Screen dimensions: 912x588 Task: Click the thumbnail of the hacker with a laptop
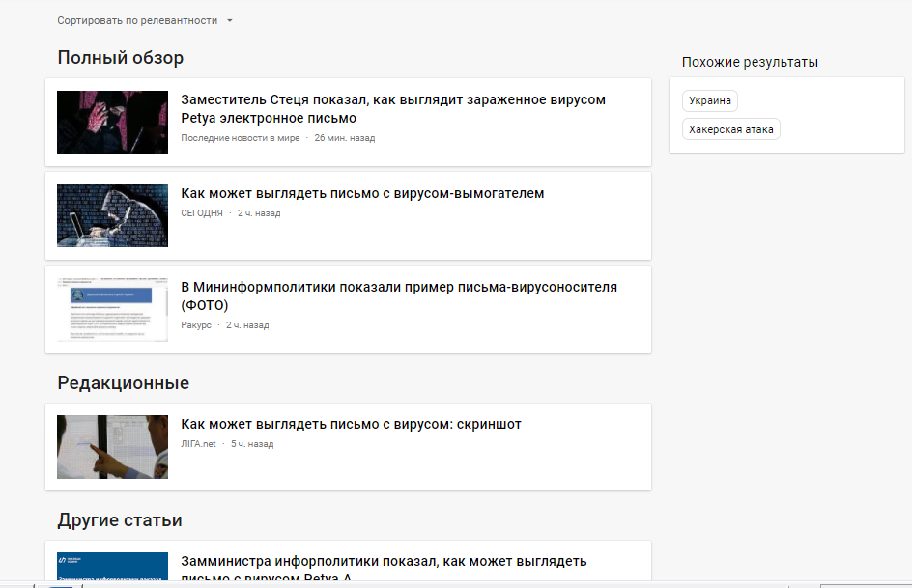[x=112, y=215]
